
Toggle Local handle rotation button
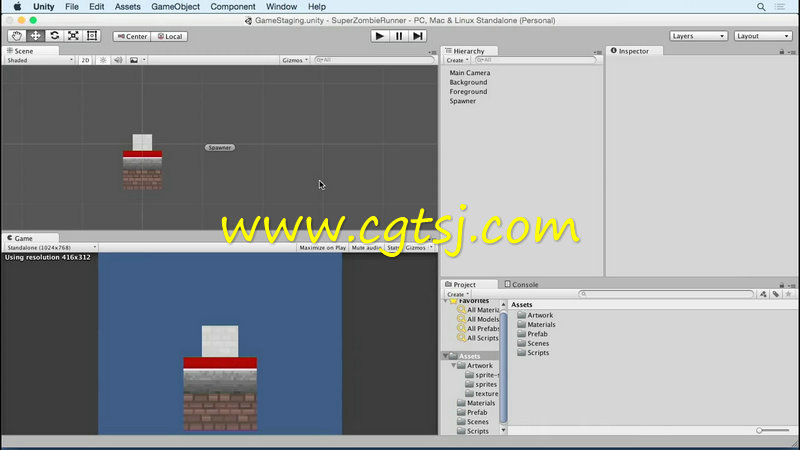pos(169,36)
